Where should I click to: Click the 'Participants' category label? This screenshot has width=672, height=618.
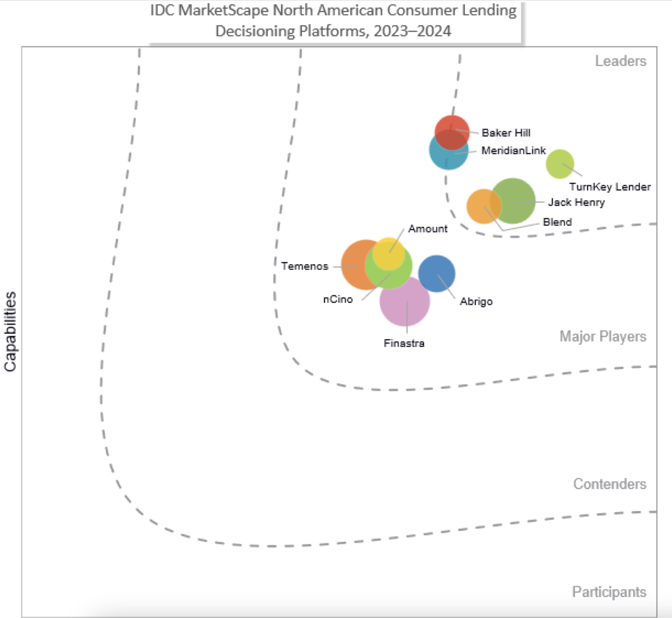(x=609, y=592)
